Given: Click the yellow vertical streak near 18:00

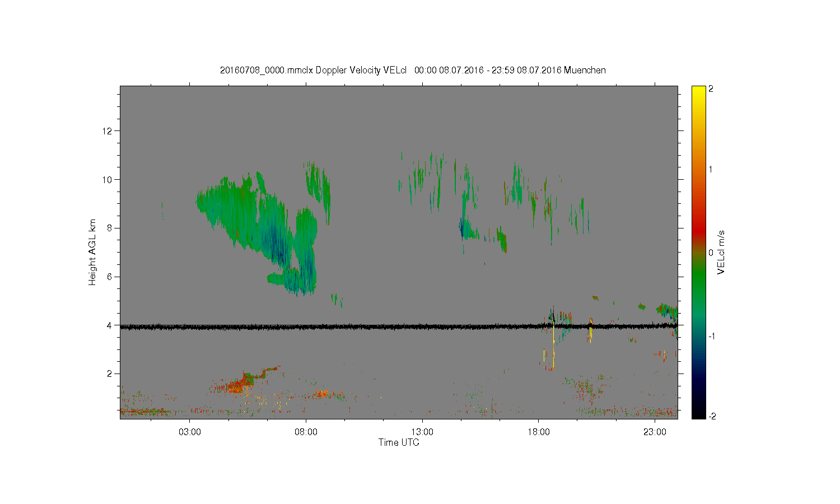Looking at the screenshot, I should point(553,344).
